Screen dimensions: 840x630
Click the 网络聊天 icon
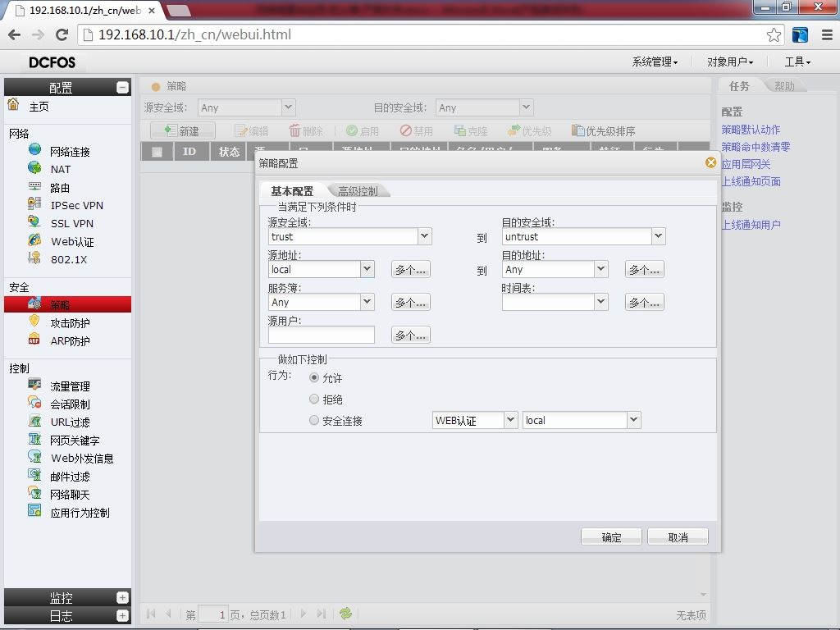[x=34, y=493]
